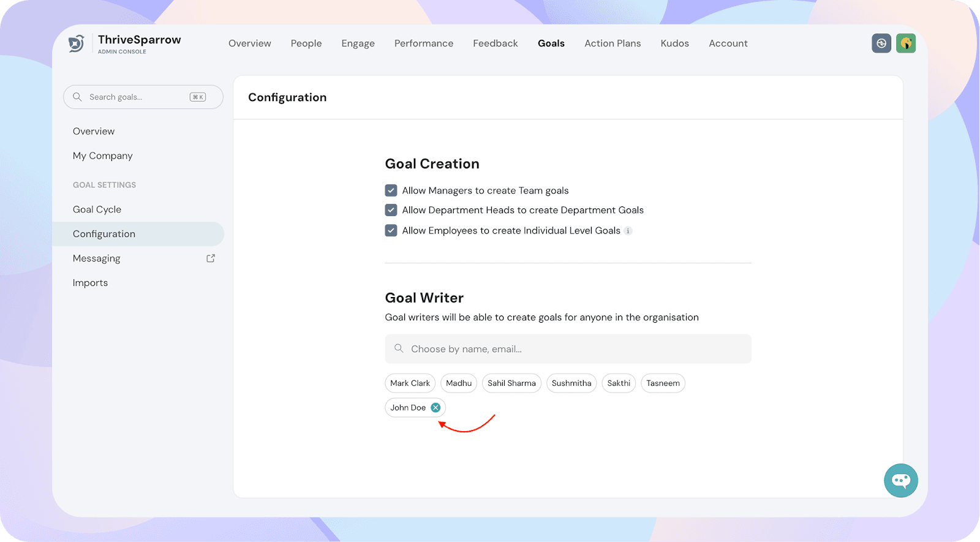Select Imports in the sidebar

point(90,283)
